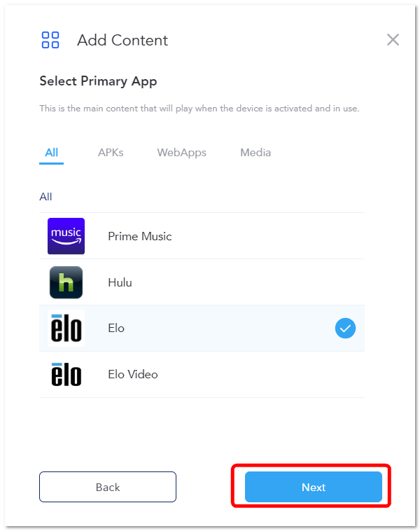Click the Elo text label
Screen dimensions: 420x531
tap(116, 328)
